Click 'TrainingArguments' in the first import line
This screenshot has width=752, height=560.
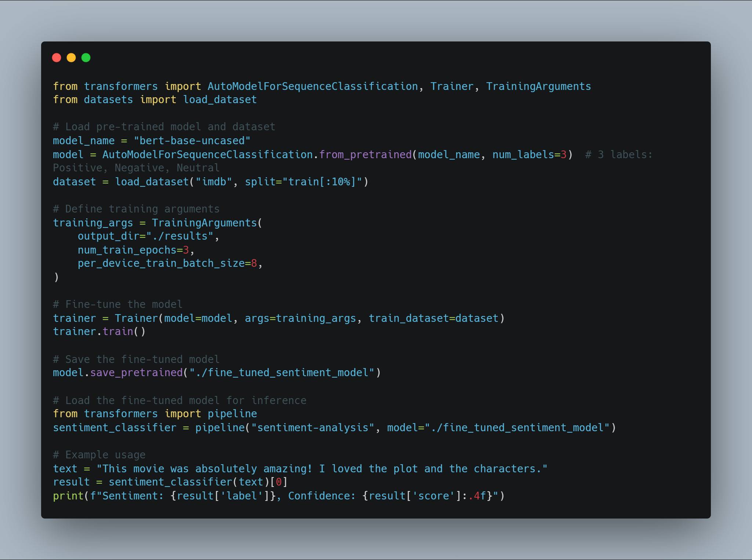[539, 87]
